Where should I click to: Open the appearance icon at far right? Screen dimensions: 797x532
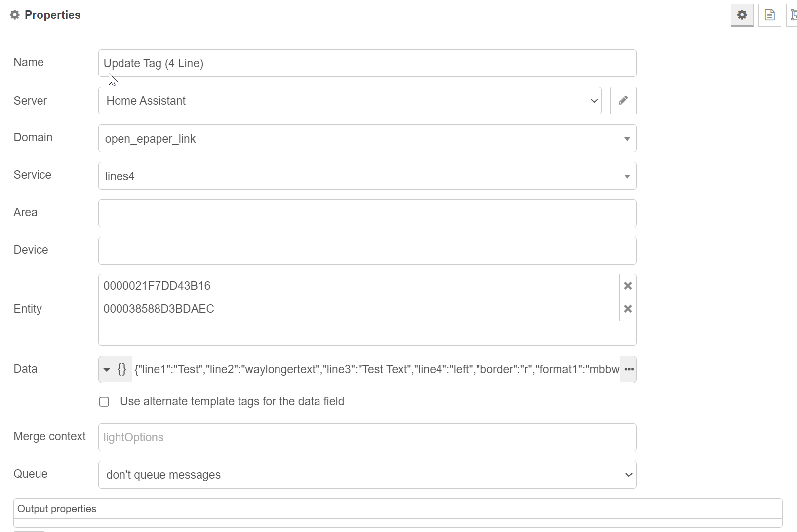793,15
